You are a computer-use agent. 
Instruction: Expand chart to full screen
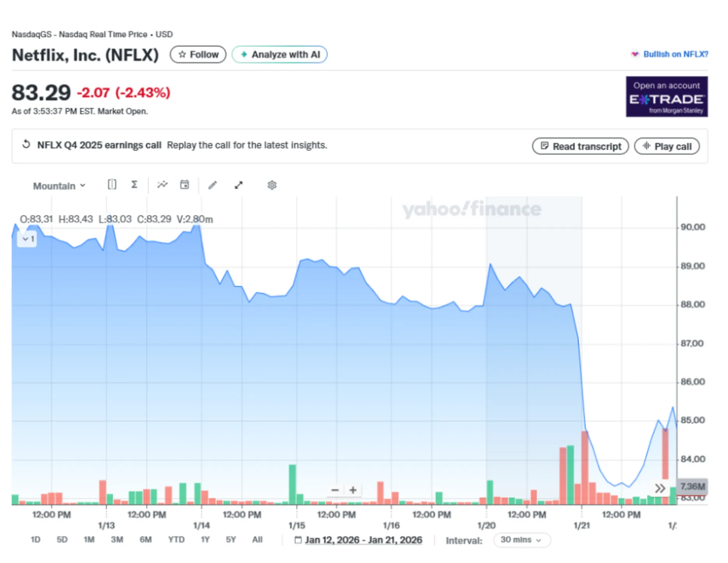239,185
